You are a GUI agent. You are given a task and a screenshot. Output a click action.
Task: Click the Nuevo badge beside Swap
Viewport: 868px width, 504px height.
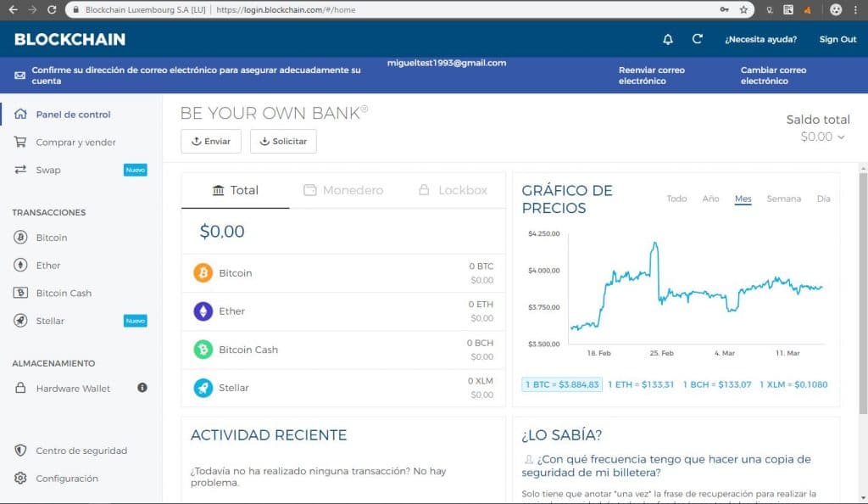click(x=135, y=170)
